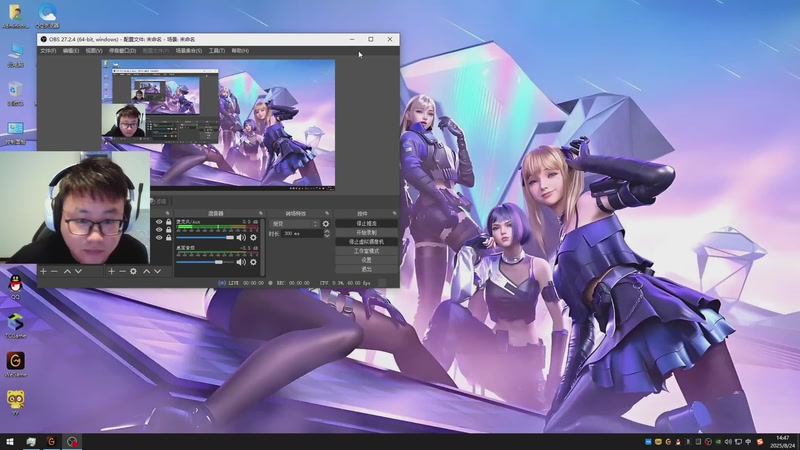
Task: Open the Windows Start menu
Action: tap(10, 442)
